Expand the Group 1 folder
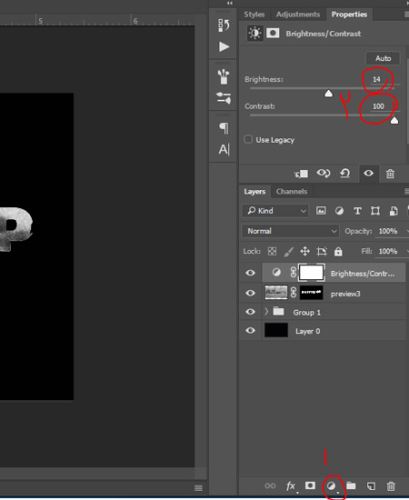The height and width of the screenshot is (500, 409). [266, 312]
